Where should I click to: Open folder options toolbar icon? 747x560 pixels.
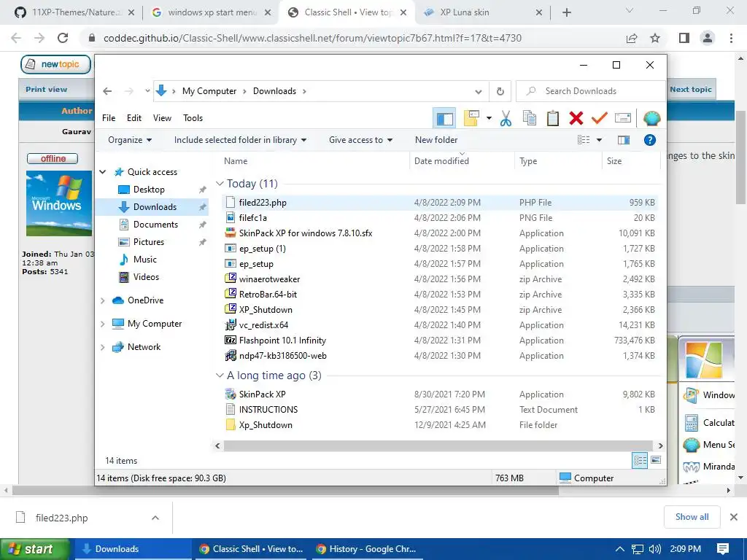tap(471, 118)
